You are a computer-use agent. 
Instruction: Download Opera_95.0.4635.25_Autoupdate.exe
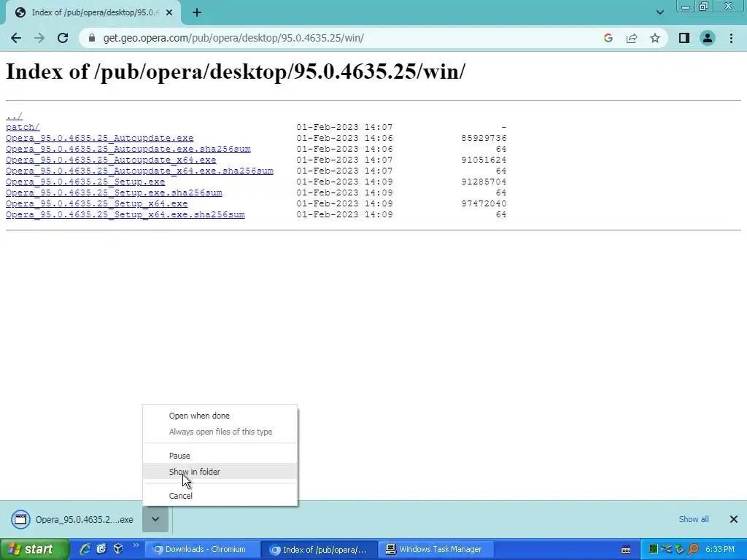[99, 138]
